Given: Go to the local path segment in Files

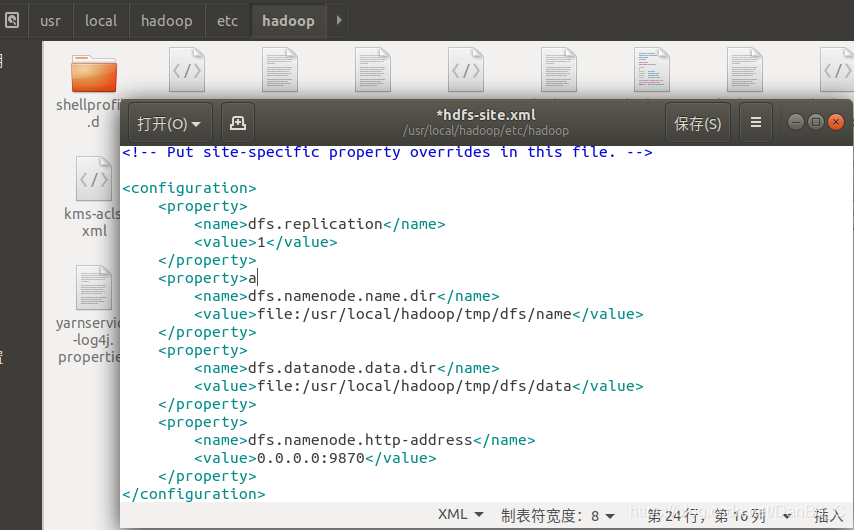Looking at the screenshot, I should pos(101,21).
